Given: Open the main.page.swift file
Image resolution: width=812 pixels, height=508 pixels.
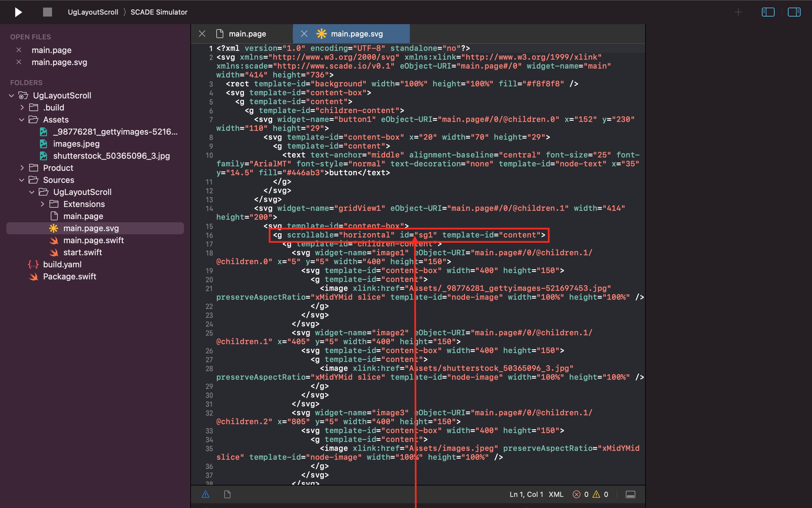Looking at the screenshot, I should pyautogui.click(x=94, y=240).
